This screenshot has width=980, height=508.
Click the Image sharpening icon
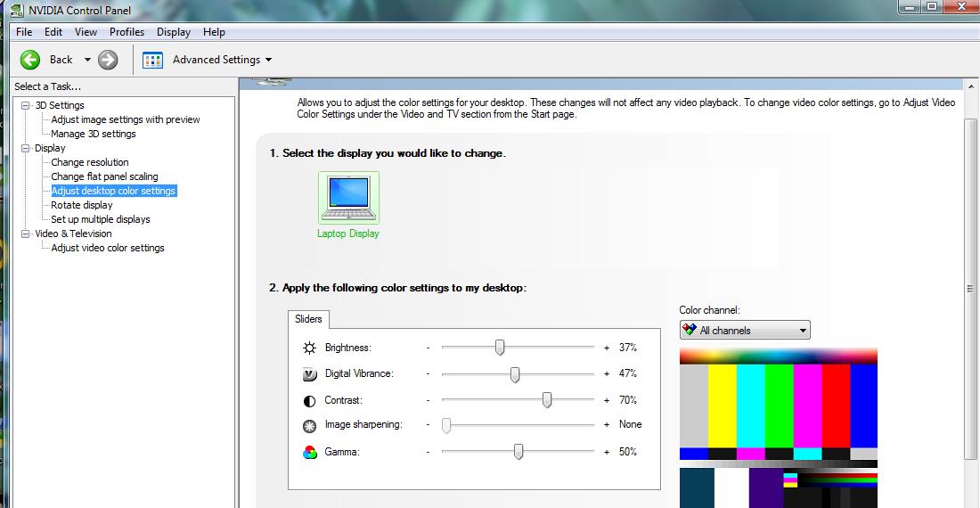[309, 426]
